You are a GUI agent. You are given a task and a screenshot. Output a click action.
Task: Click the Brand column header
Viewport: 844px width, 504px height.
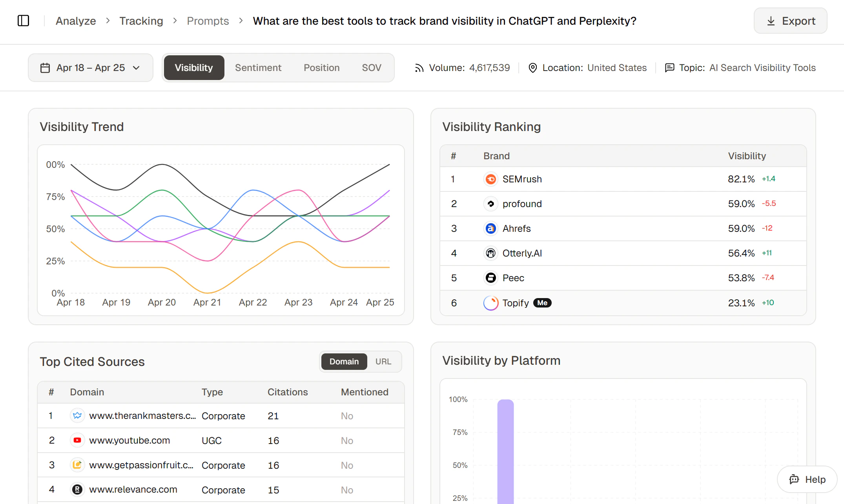pyautogui.click(x=496, y=156)
